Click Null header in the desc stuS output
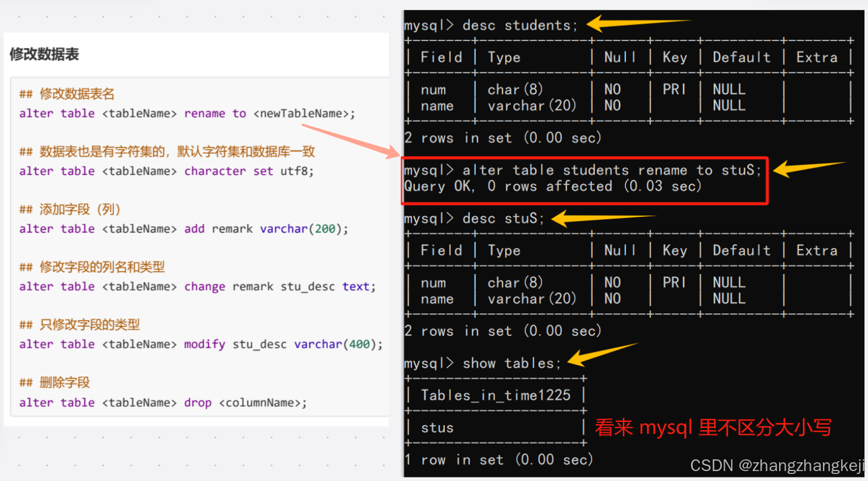 [x=620, y=250]
